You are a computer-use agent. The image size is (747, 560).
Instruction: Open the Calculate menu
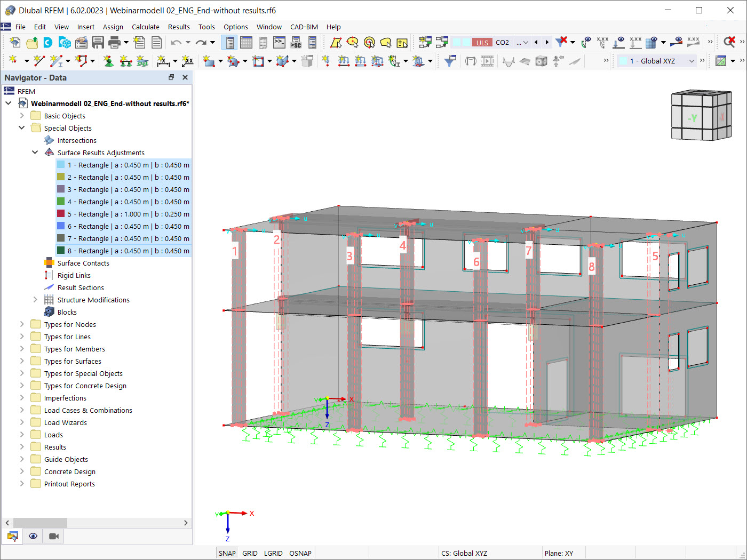(145, 27)
